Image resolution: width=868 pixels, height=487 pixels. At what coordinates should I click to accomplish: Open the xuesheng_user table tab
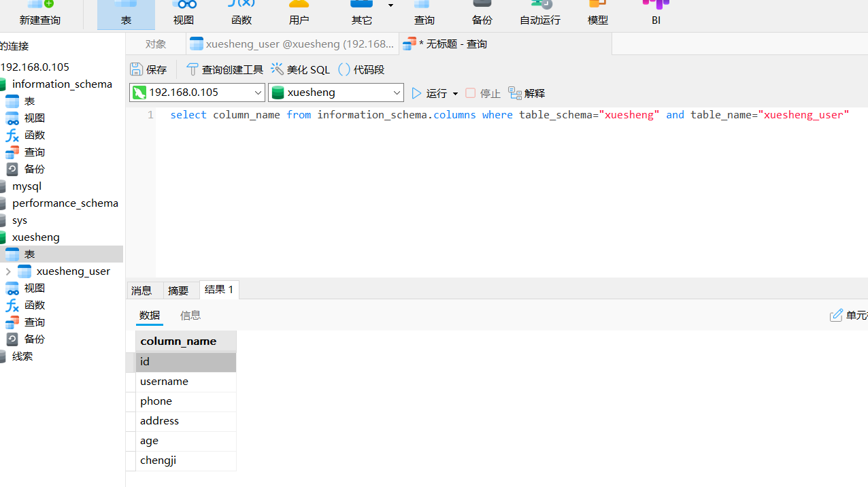[293, 44]
